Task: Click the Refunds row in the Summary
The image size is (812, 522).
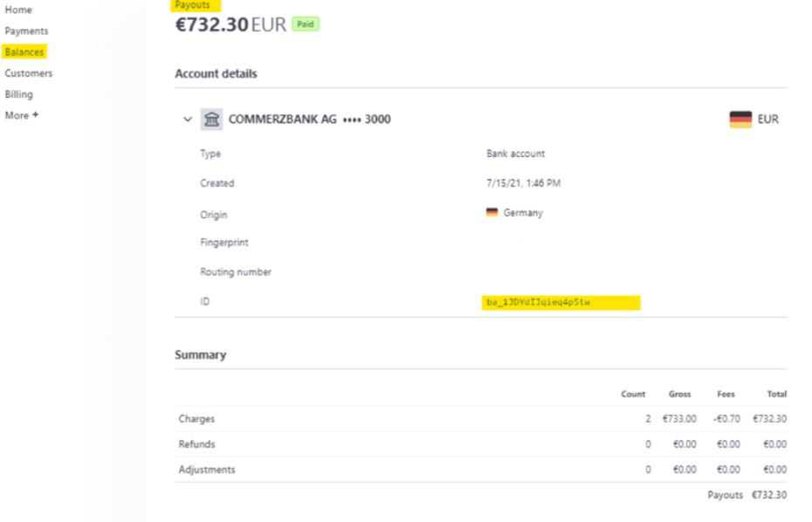Action: (x=196, y=443)
